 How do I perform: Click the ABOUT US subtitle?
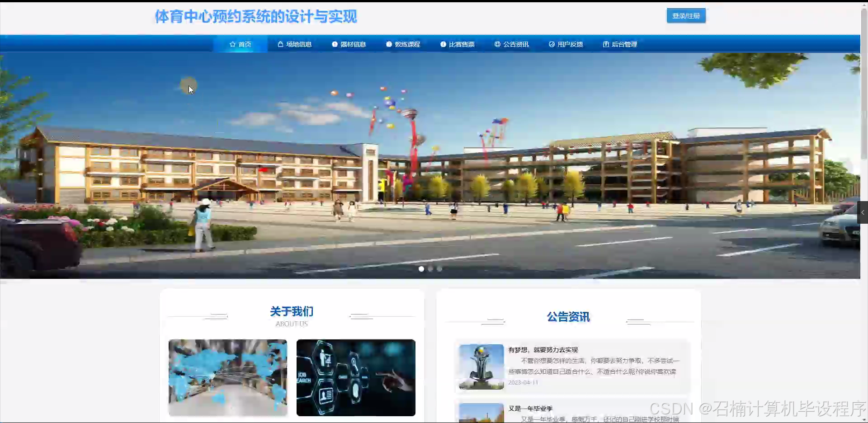pyautogui.click(x=292, y=324)
